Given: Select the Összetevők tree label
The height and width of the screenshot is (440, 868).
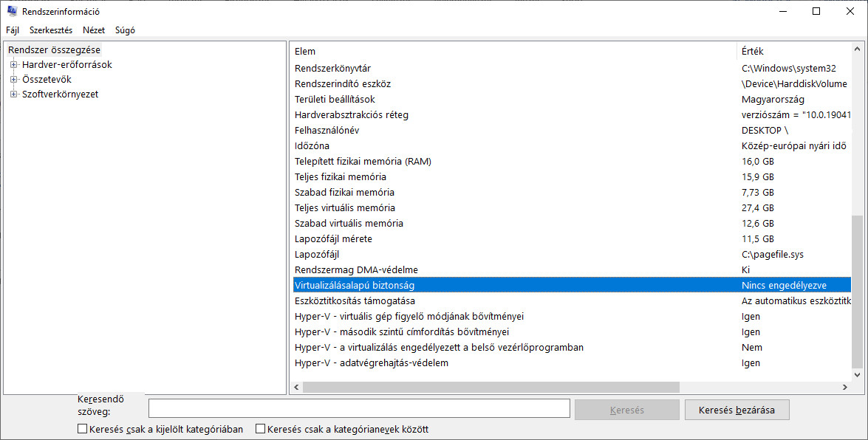Looking at the screenshot, I should (47, 80).
